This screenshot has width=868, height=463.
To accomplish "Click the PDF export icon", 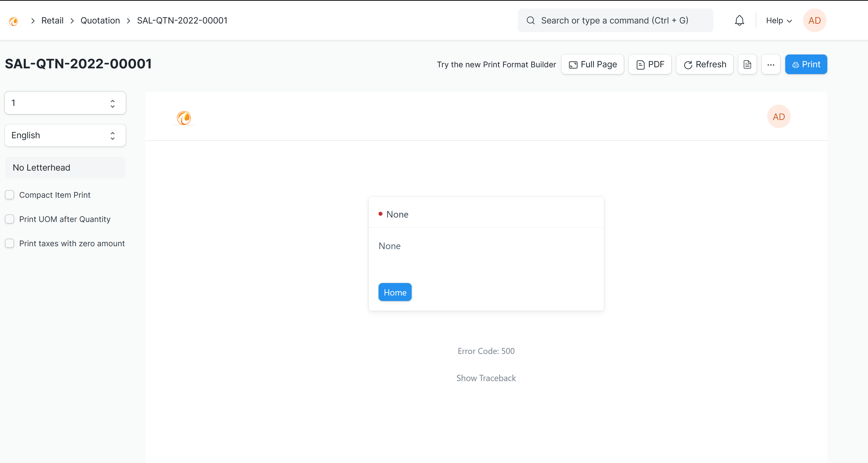I will tap(640, 64).
